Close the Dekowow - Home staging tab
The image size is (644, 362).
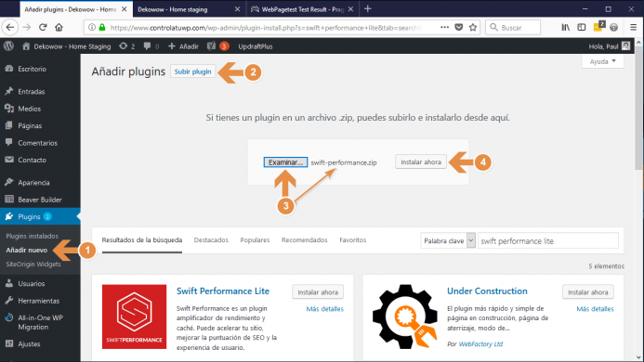pyautogui.click(x=237, y=9)
